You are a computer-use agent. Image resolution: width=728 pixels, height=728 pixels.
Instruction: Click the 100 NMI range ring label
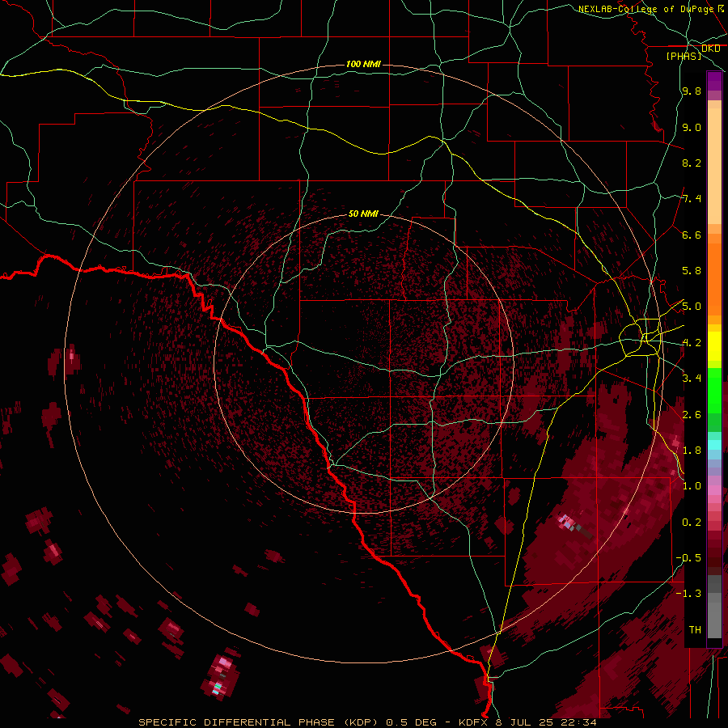tap(363, 64)
